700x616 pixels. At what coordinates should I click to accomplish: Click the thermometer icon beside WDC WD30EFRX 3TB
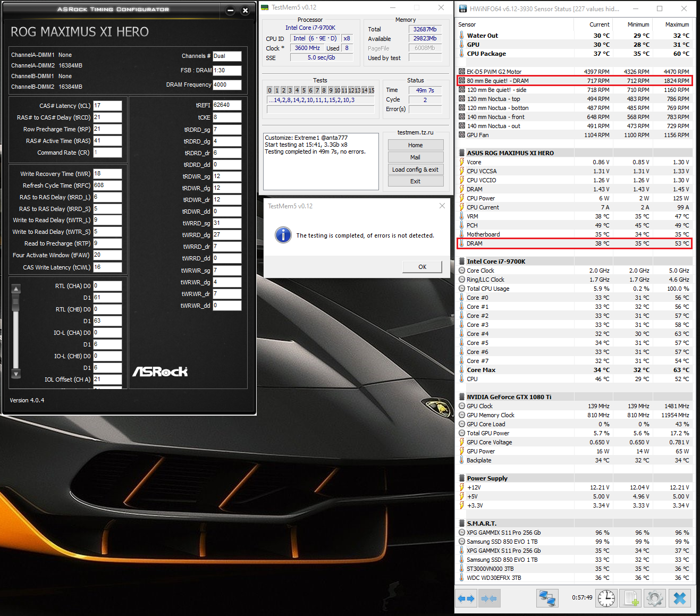coord(462,578)
